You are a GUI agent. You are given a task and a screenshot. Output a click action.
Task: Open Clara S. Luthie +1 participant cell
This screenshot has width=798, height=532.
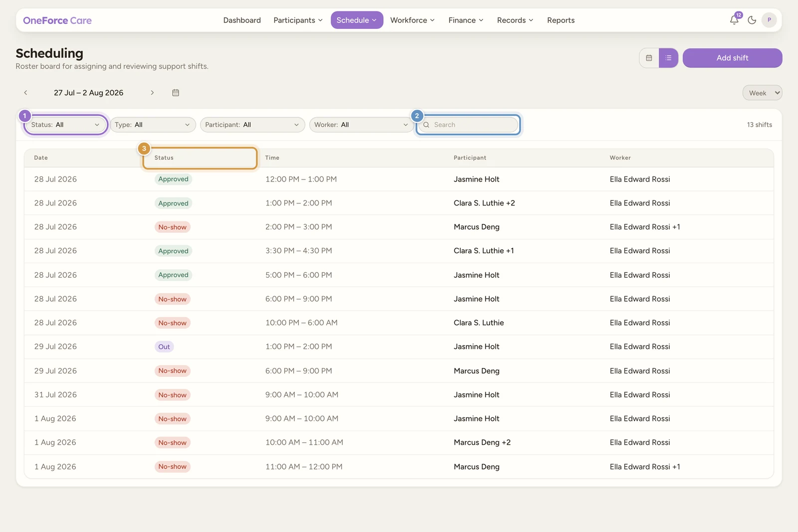(484, 251)
